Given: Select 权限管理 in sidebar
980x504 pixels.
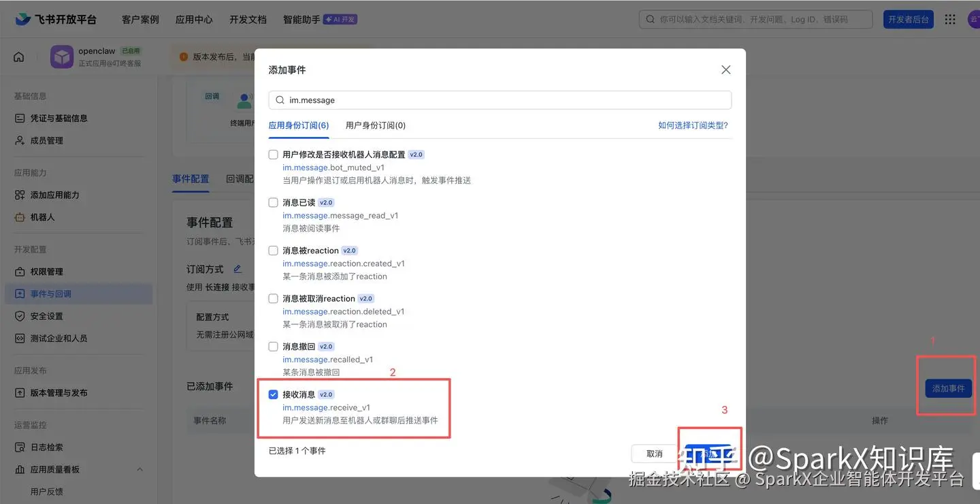Looking at the screenshot, I should [x=47, y=272].
